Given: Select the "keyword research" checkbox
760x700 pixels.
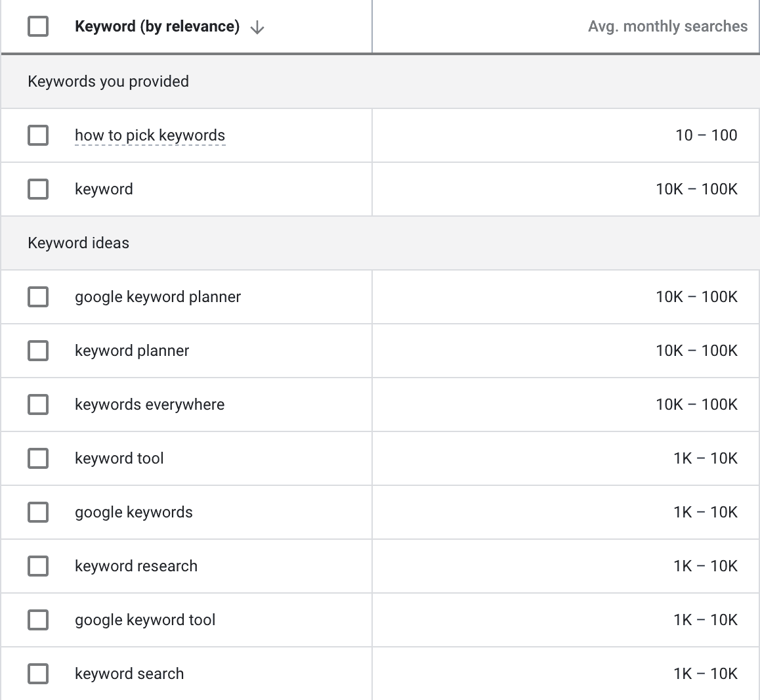Looking at the screenshot, I should tap(37, 566).
